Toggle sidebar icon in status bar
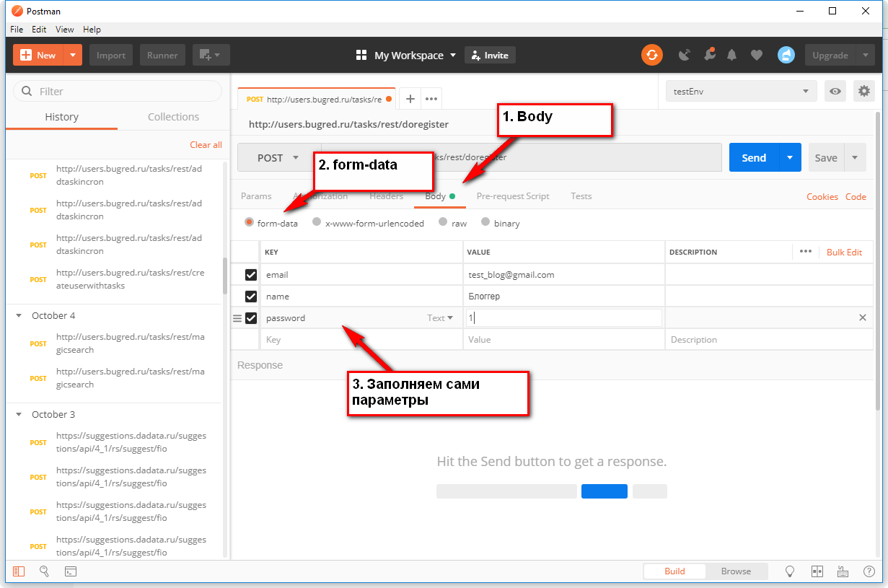 point(19,571)
